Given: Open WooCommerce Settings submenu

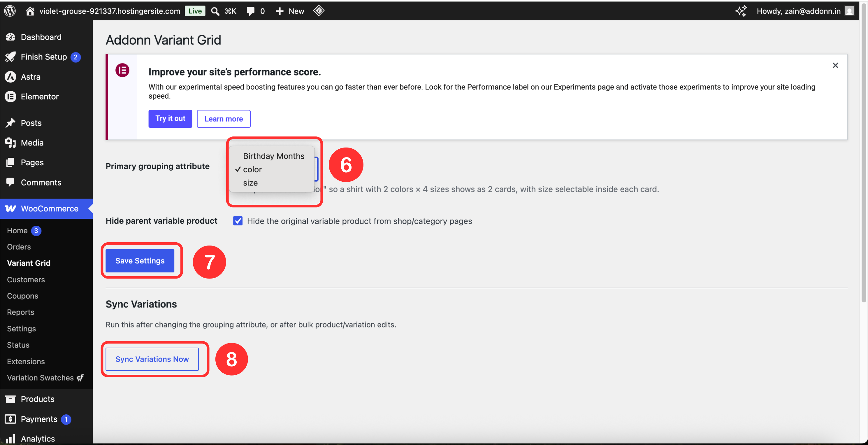Looking at the screenshot, I should tap(21, 329).
